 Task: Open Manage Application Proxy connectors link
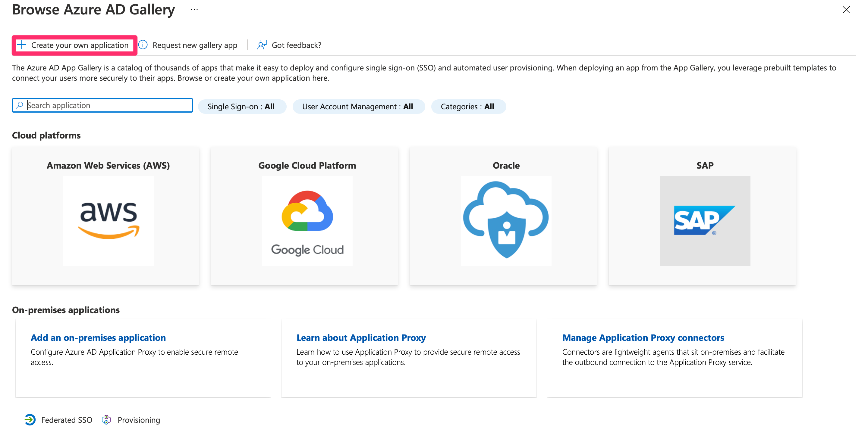point(643,338)
